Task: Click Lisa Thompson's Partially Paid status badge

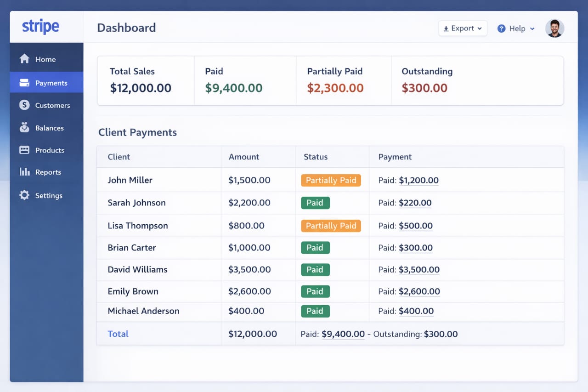Action: [331, 226]
